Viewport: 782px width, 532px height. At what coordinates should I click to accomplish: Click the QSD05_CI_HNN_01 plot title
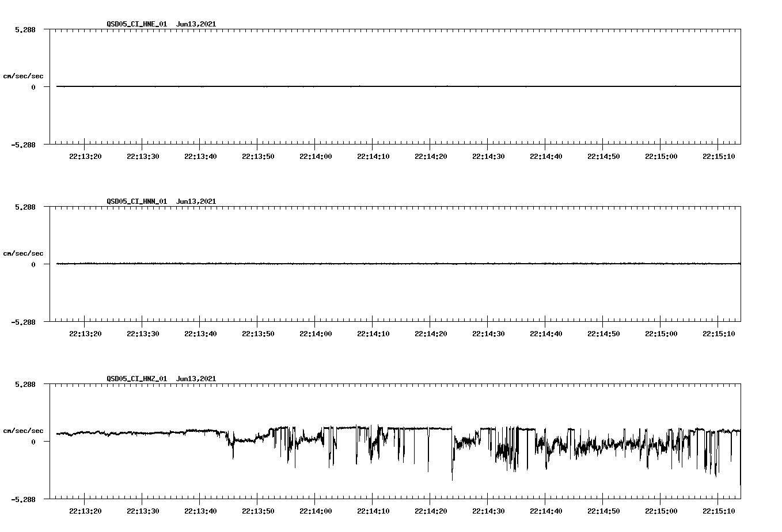point(161,202)
